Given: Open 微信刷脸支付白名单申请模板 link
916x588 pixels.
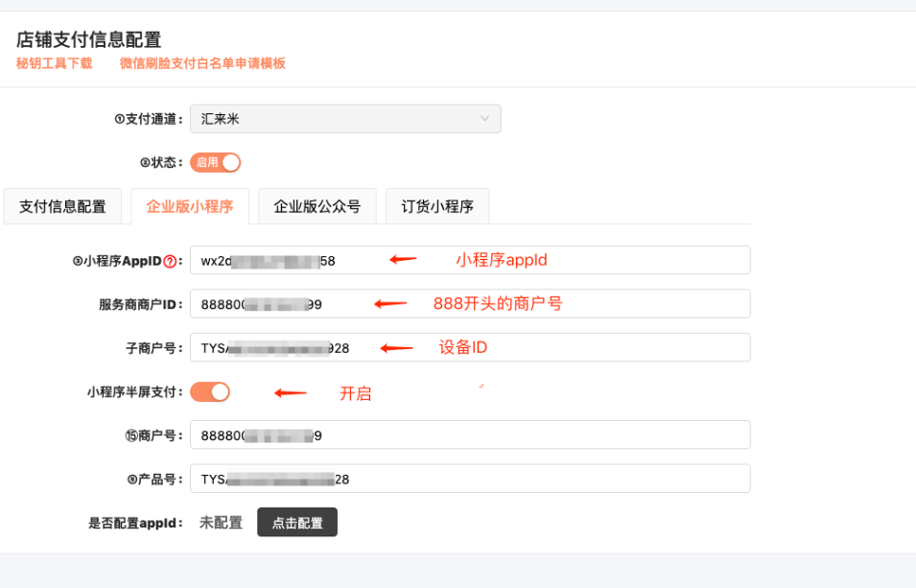Looking at the screenshot, I should pos(202,63).
